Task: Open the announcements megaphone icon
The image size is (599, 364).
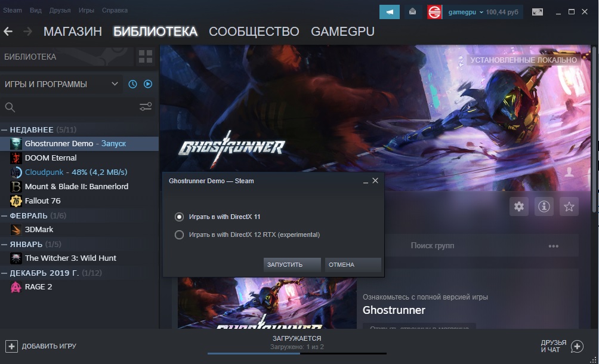Action: 389,12
